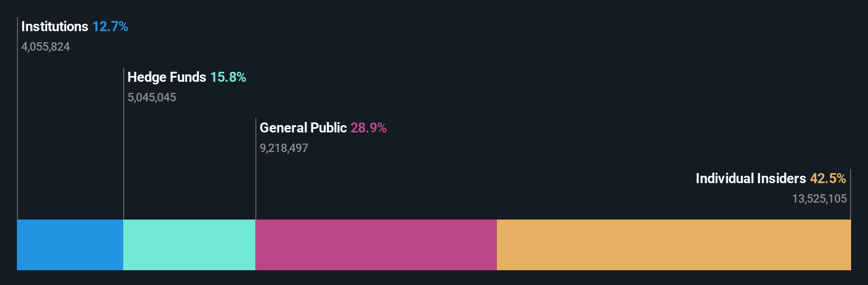Select the Institutions label
868x285 pixels.
(x=54, y=26)
